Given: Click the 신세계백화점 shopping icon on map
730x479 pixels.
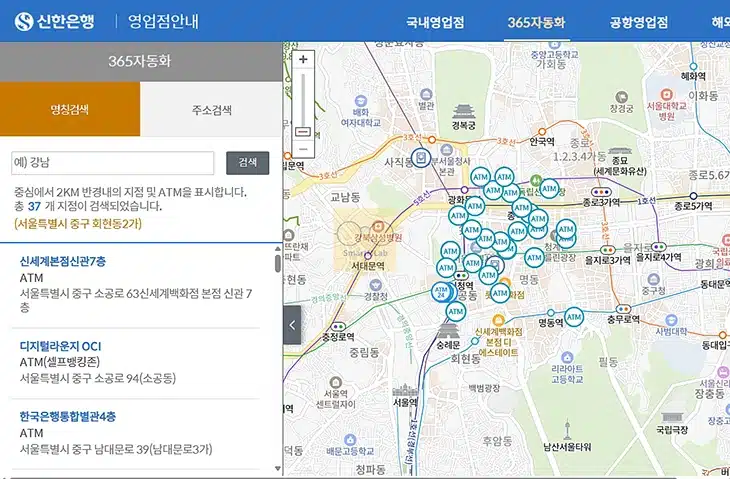Looking at the screenshot, I should pos(498,320).
